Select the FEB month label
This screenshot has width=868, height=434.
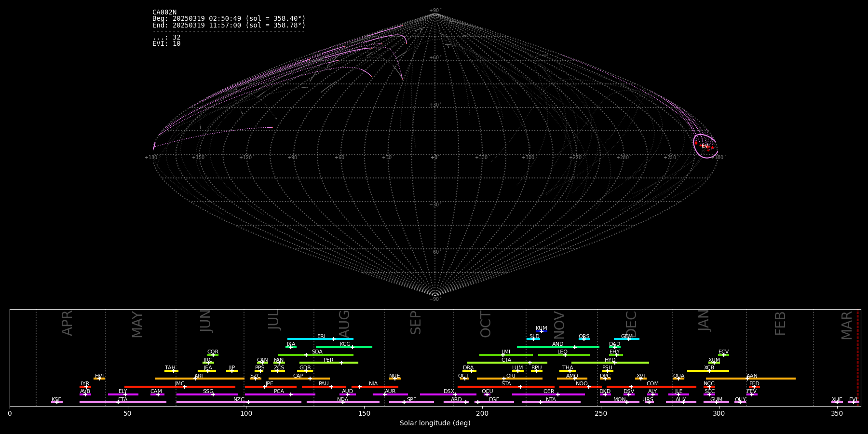(780, 324)
